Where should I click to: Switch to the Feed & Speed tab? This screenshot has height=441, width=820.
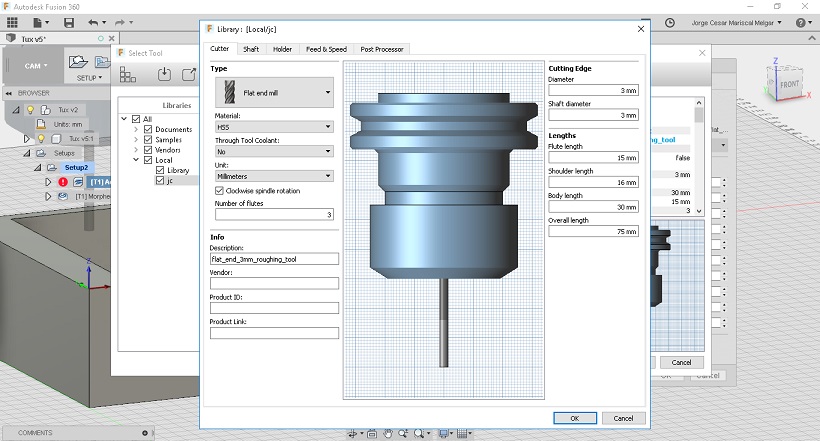[326, 49]
